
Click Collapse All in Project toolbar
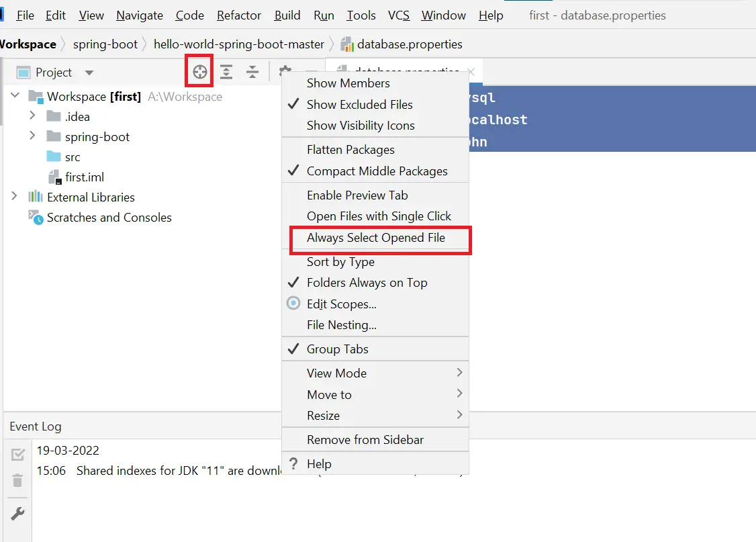point(252,70)
